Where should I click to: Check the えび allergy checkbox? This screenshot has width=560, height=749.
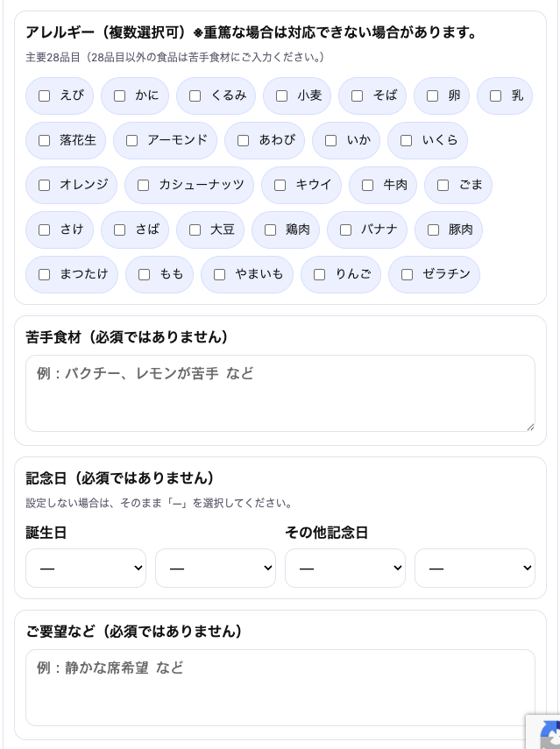45,96
